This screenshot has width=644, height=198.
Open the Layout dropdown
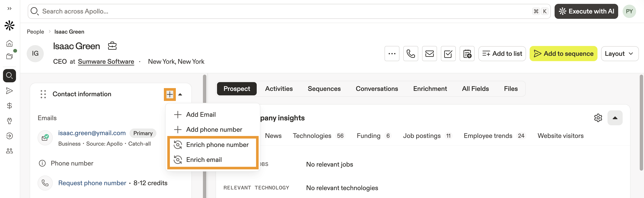pos(619,54)
